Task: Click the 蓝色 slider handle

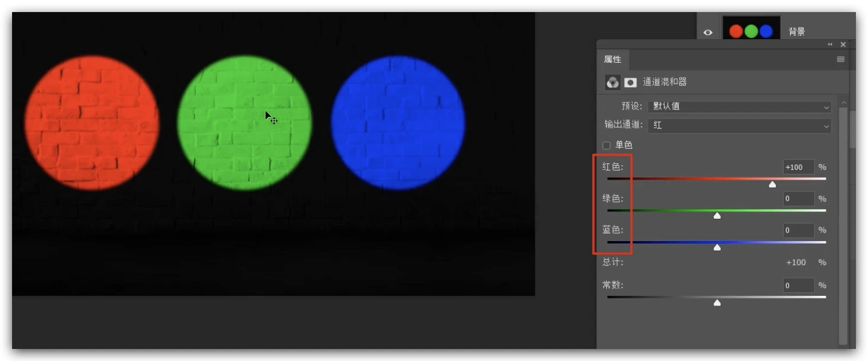Action: click(x=717, y=247)
